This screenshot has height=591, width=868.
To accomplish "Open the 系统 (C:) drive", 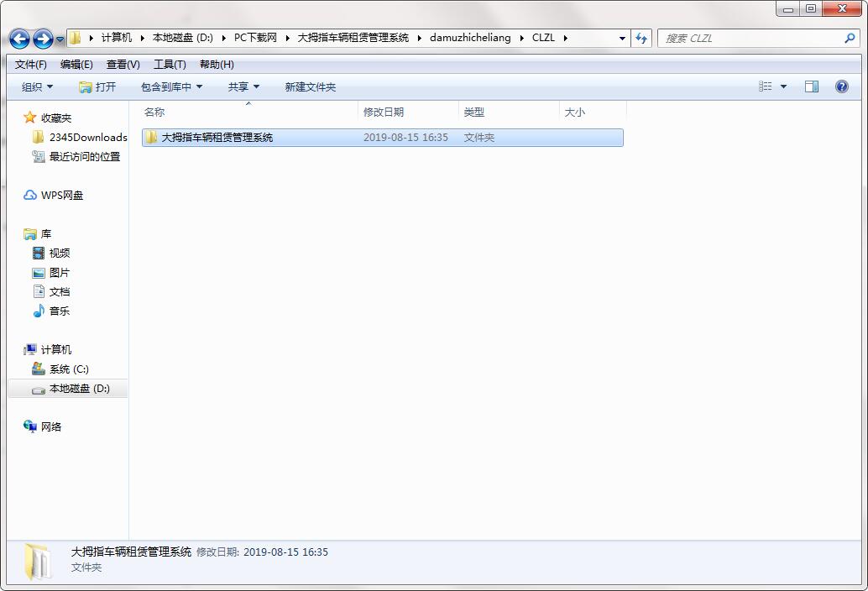I will [68, 369].
